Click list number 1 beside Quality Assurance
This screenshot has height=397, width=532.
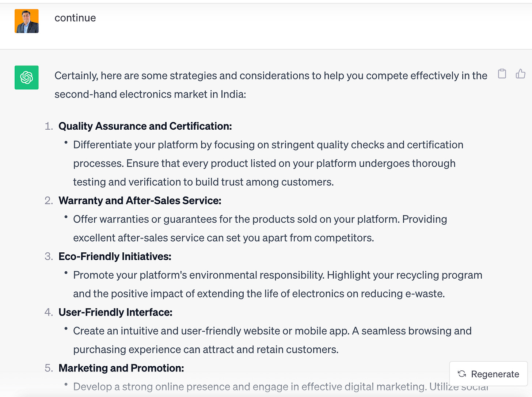tap(49, 126)
